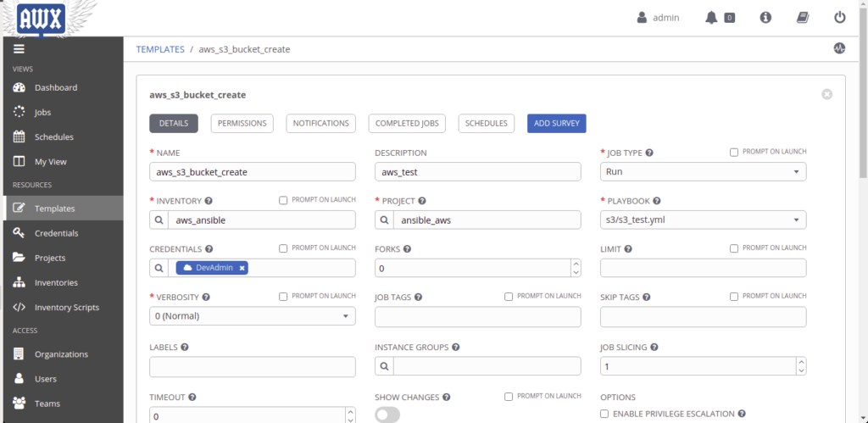Click the Description input field

(478, 171)
